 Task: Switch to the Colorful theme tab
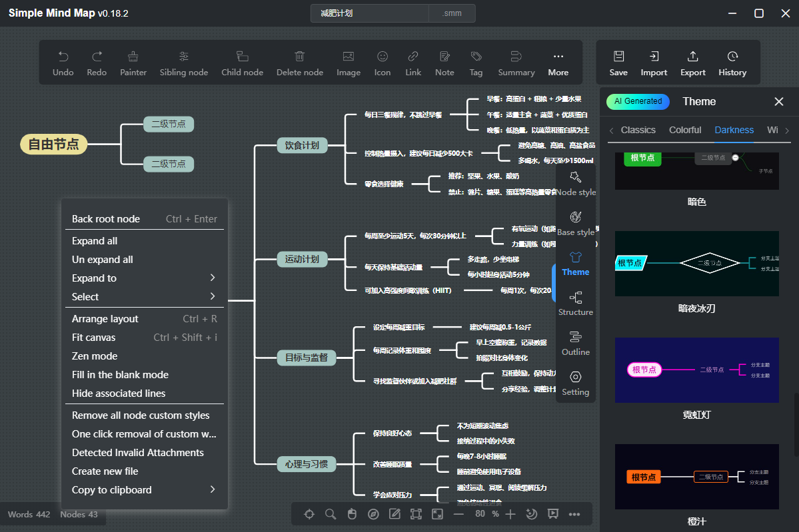[685, 130]
